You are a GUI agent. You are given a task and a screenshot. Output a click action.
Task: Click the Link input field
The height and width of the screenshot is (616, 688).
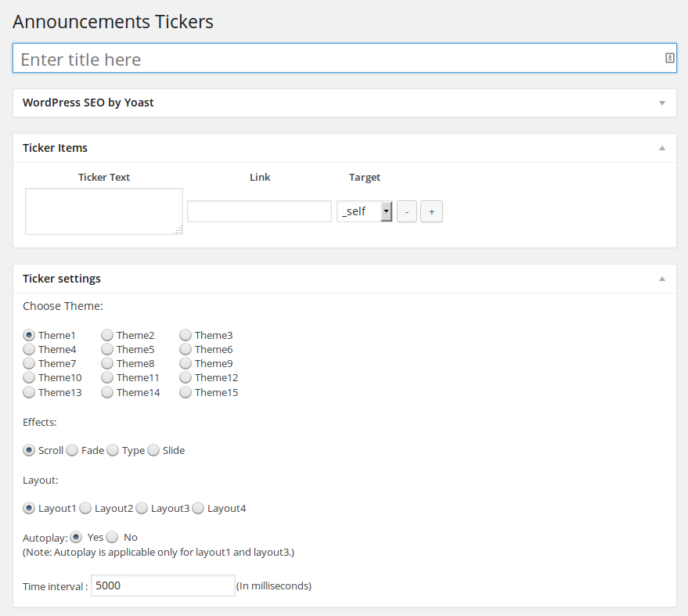point(259,211)
